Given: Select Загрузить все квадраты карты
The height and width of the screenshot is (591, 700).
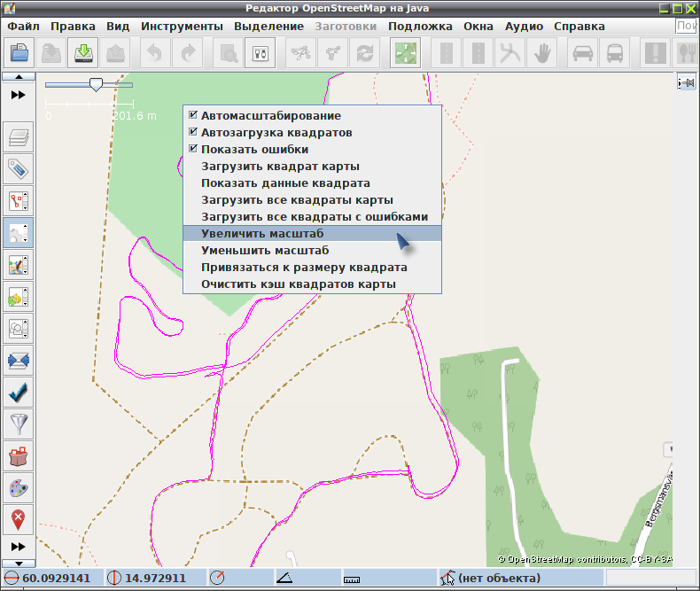Looking at the screenshot, I should pyautogui.click(x=312, y=200).
